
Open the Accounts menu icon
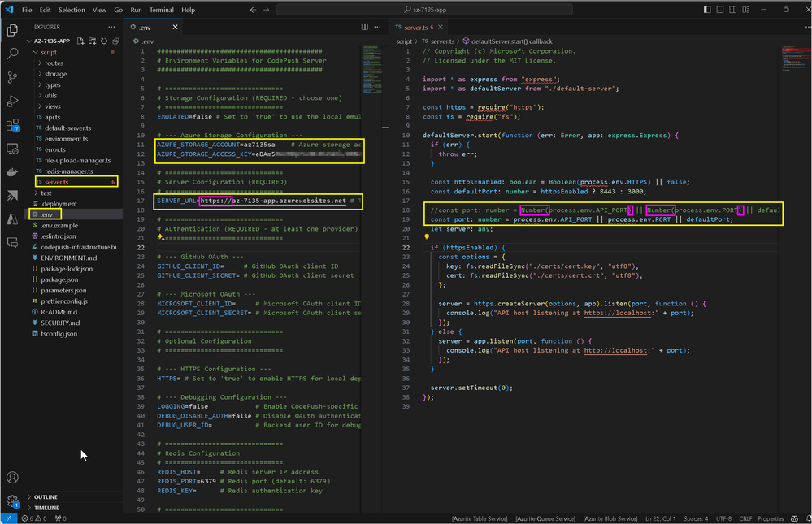pos(12,478)
